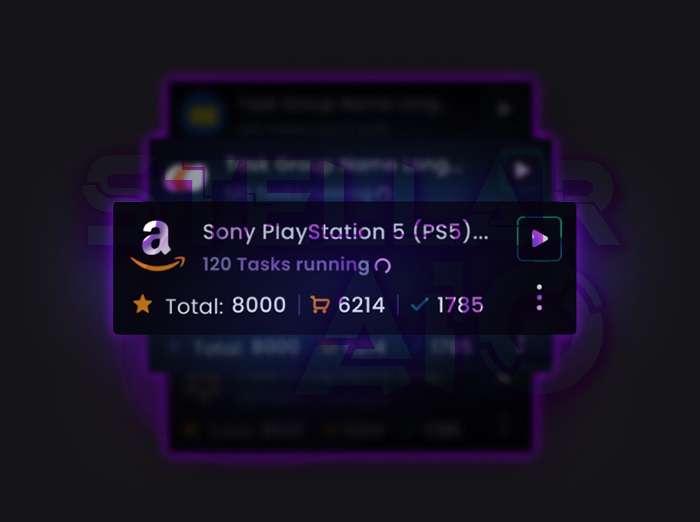The width and height of the screenshot is (700, 522).
Task: Click the blurred yellow icon on top card
Action: (x=203, y=115)
